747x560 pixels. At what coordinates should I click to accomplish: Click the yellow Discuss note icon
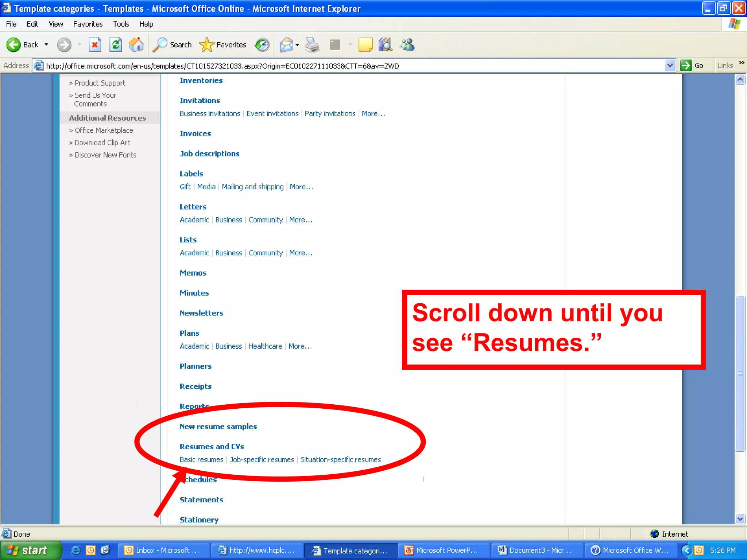pos(365,45)
